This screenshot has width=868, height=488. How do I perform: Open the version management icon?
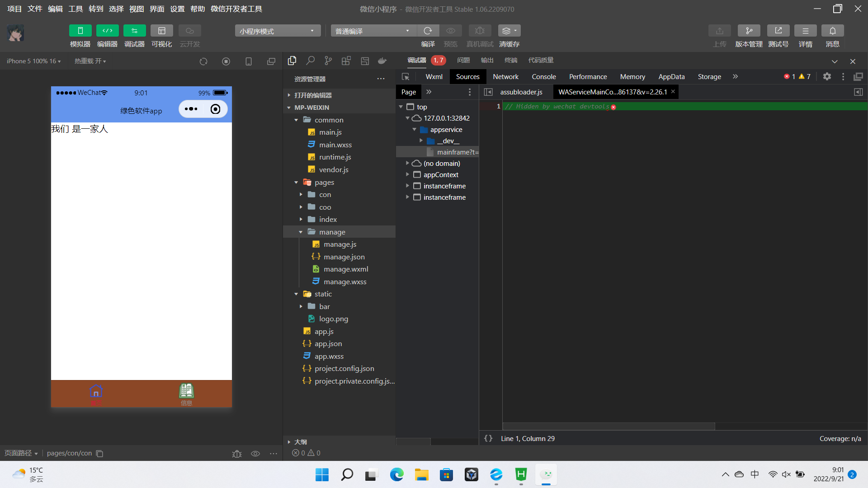[x=749, y=31]
